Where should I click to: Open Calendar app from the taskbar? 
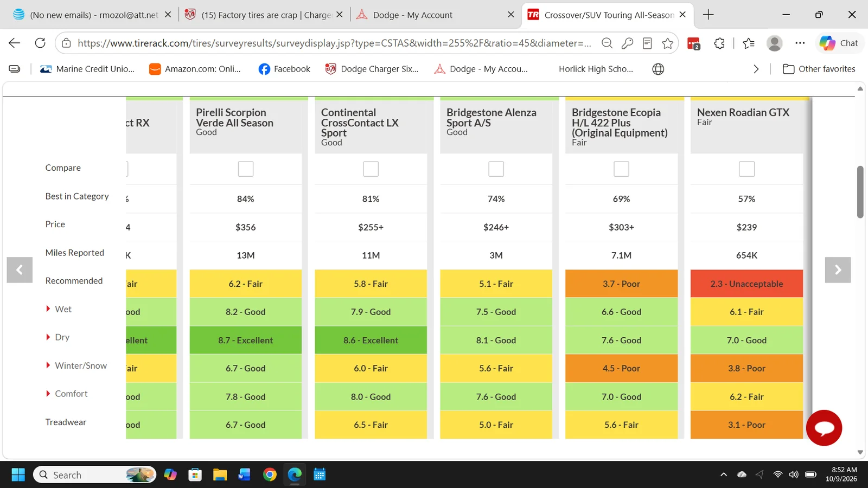tap(320, 475)
